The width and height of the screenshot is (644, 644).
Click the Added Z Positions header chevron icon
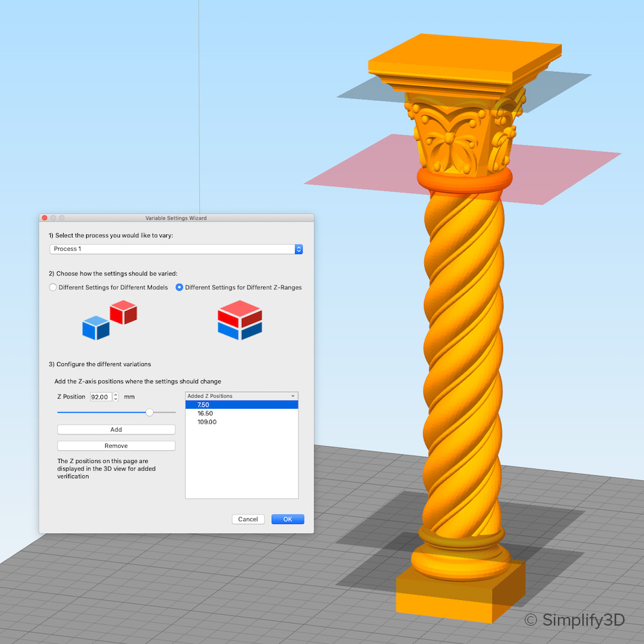coord(293,396)
